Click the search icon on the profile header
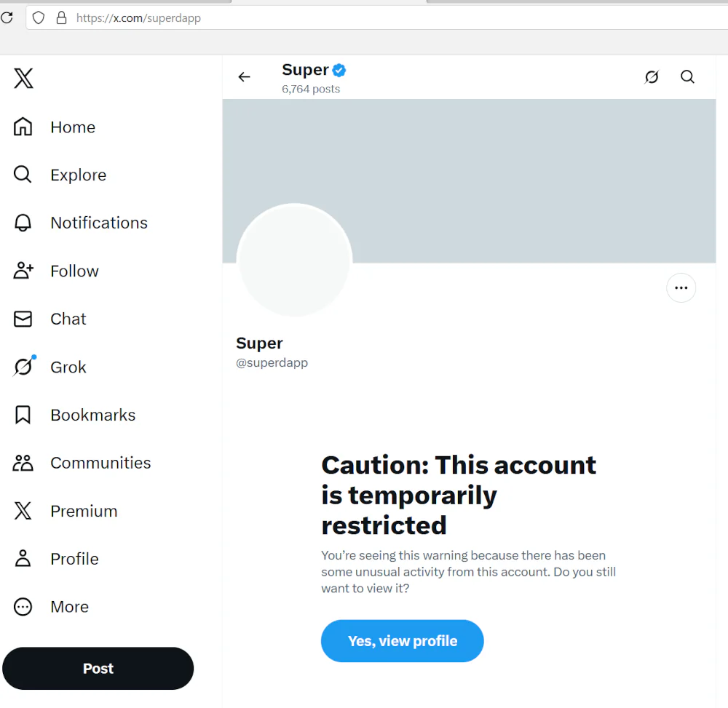728x708 pixels. coord(687,76)
